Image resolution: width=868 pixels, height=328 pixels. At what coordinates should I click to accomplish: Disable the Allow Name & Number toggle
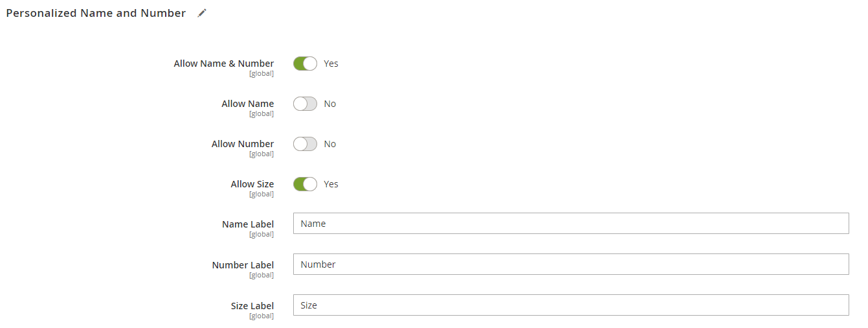(305, 64)
